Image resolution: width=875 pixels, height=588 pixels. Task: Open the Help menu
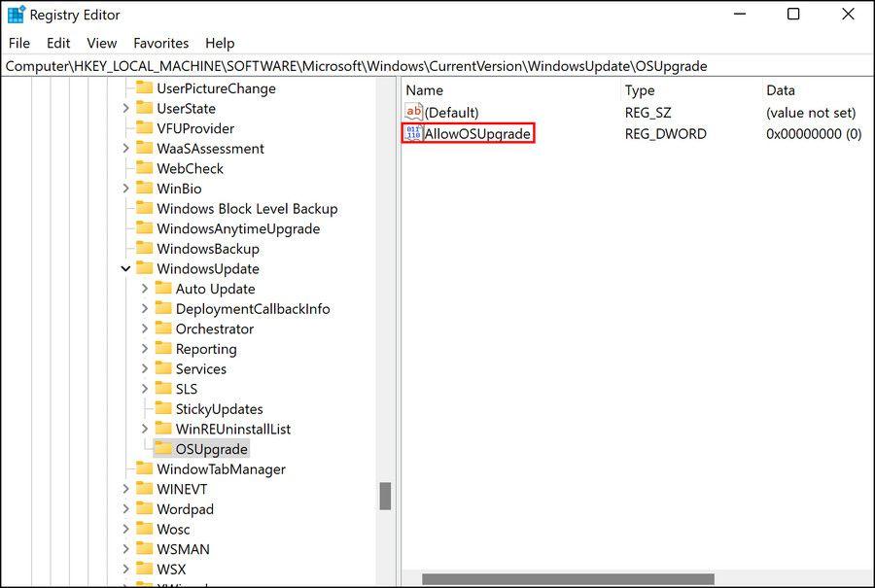220,43
